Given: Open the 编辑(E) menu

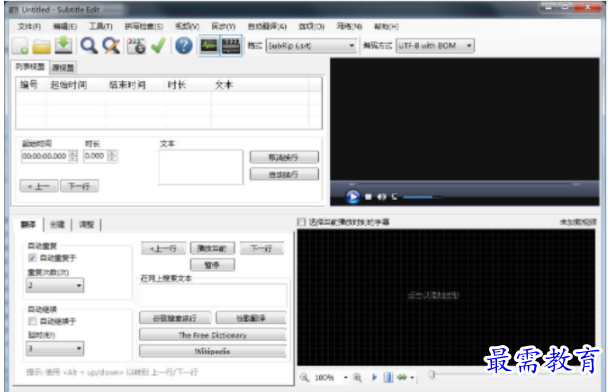Looking at the screenshot, I should click(x=65, y=26).
